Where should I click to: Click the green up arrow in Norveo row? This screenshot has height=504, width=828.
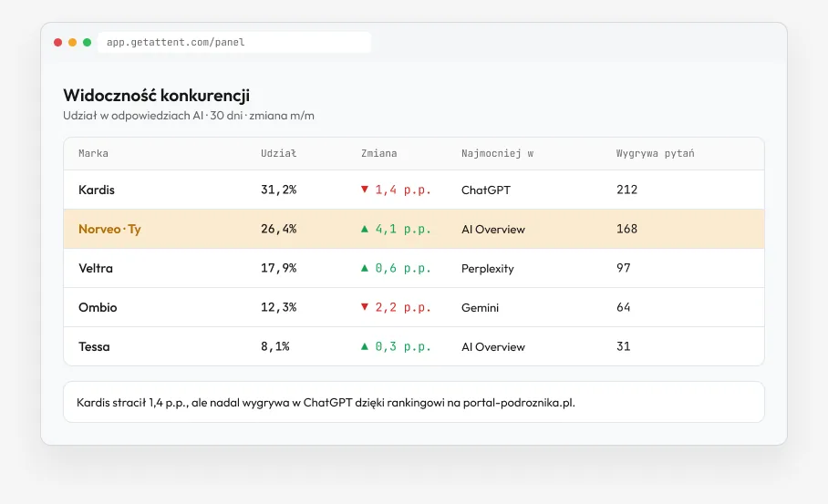point(365,229)
